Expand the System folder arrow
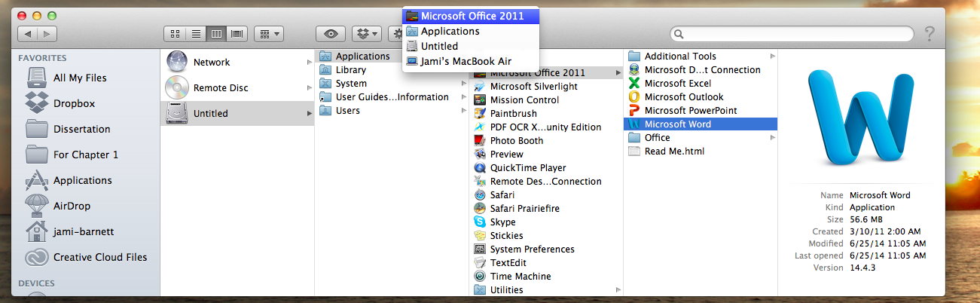Image resolution: width=980 pixels, height=303 pixels. tap(463, 83)
